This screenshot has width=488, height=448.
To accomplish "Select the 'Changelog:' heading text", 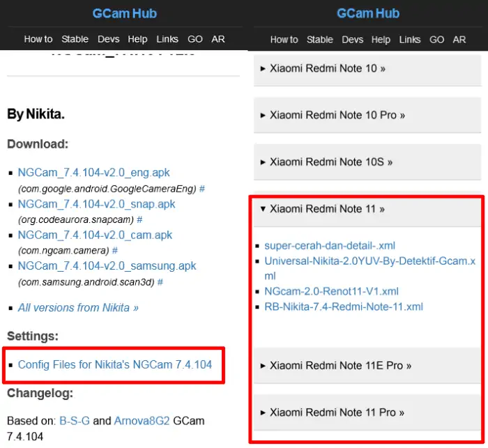I will tap(40, 393).
